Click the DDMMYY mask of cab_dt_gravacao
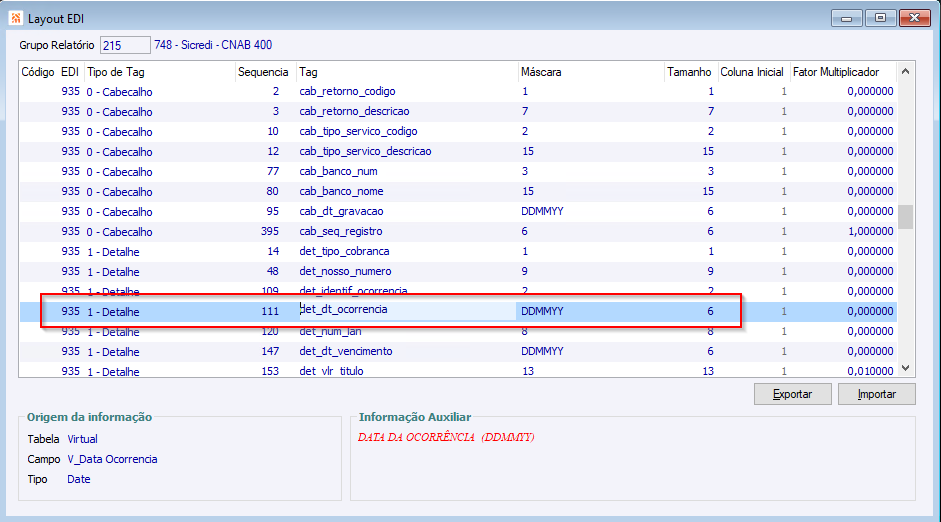The image size is (941, 522). point(542,211)
